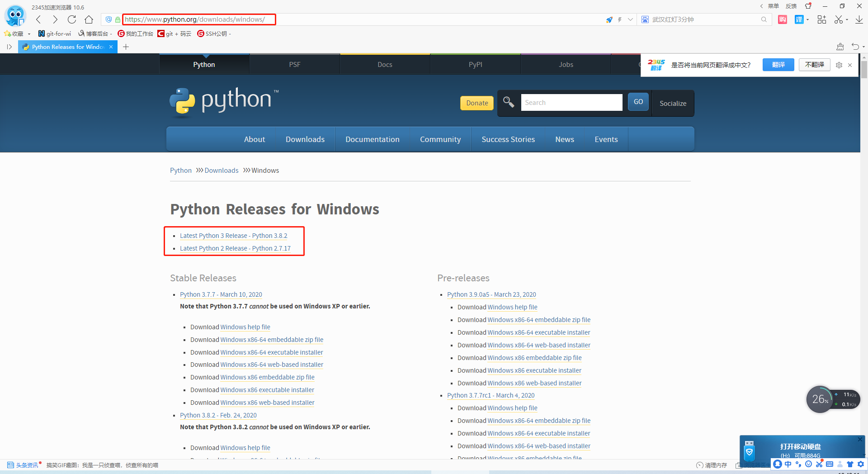Click the undo closed tab arrow icon

click(855, 47)
